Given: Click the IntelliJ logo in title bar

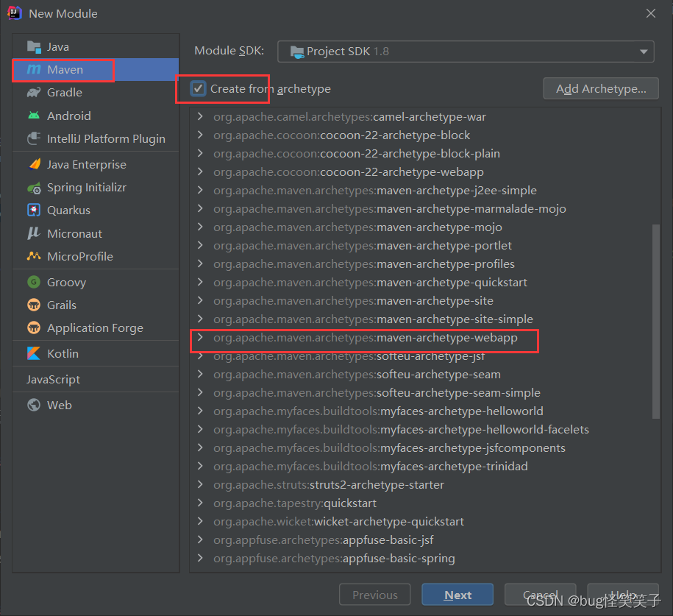Looking at the screenshot, I should [x=15, y=13].
